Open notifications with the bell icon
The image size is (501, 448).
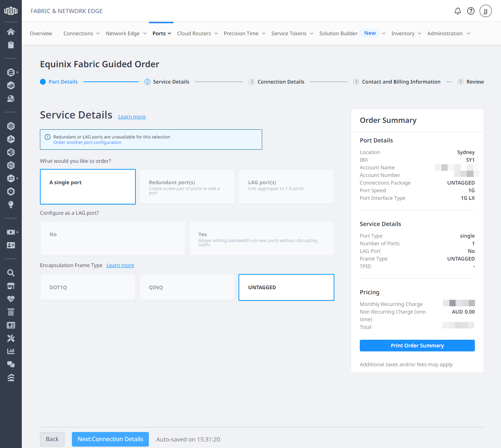(457, 11)
